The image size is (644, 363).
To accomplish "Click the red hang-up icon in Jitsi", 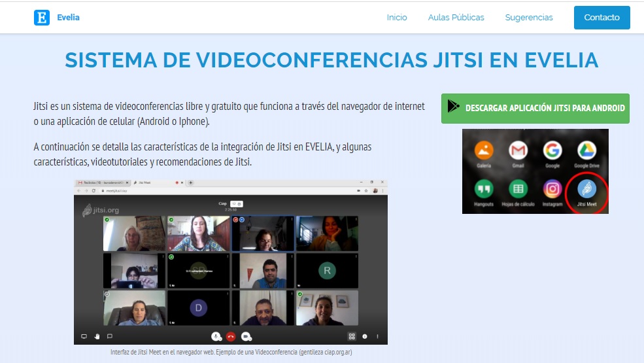I will [x=231, y=337].
